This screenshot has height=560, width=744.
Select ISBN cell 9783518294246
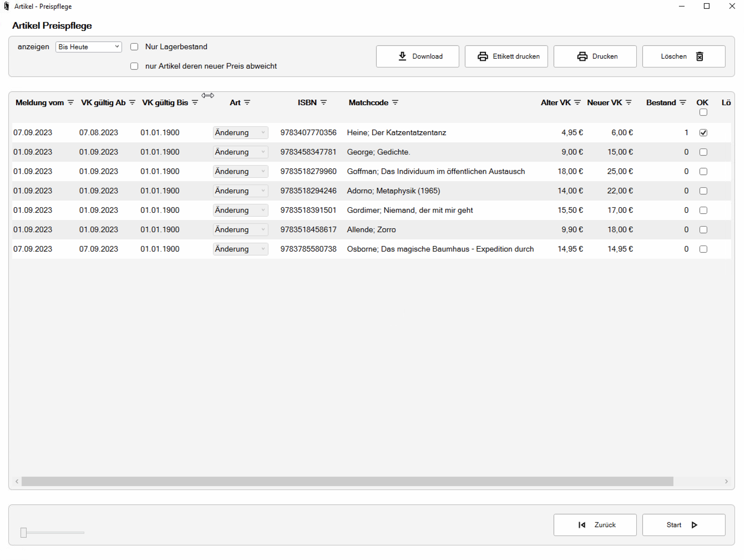[308, 191]
